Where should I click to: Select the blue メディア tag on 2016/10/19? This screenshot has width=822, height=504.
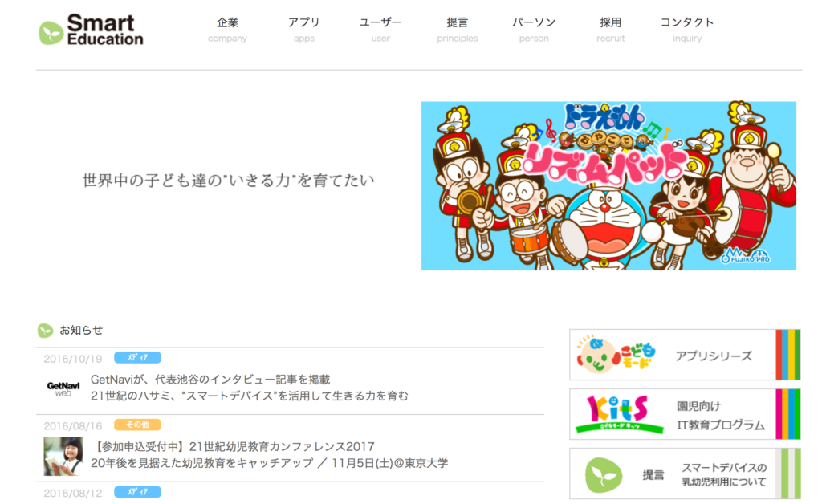pyautogui.click(x=137, y=357)
